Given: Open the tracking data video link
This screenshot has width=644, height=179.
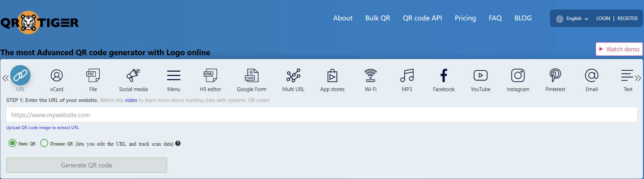Looking at the screenshot, I should [131, 100].
